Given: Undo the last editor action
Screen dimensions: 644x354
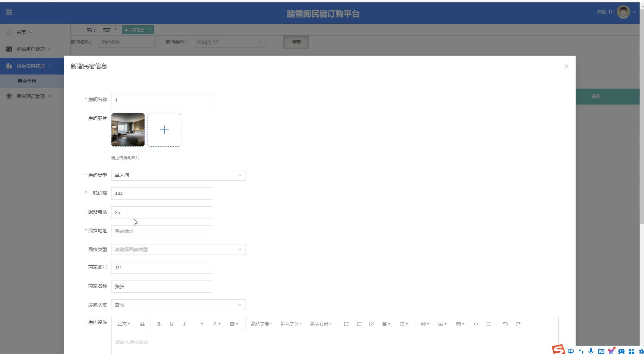Looking at the screenshot, I should 505,324.
